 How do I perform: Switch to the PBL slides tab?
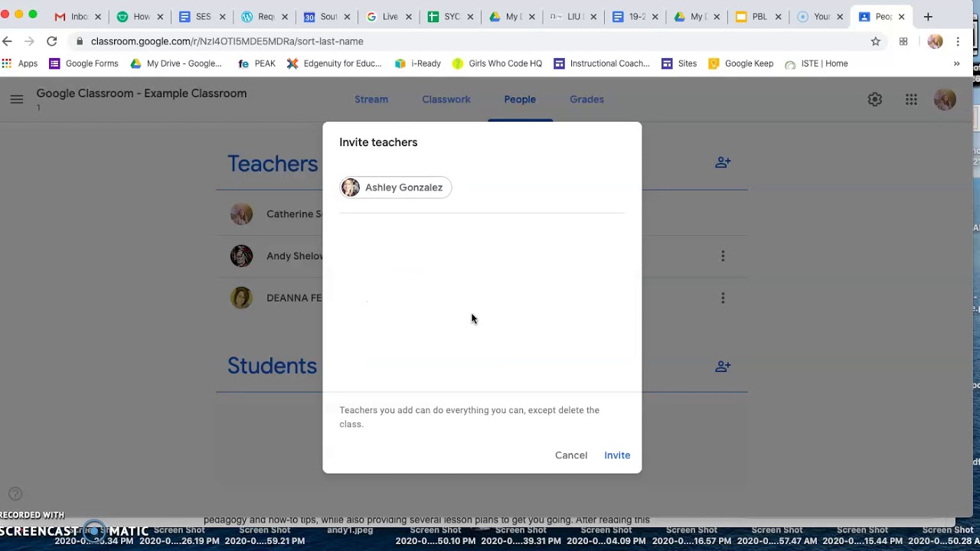click(759, 16)
